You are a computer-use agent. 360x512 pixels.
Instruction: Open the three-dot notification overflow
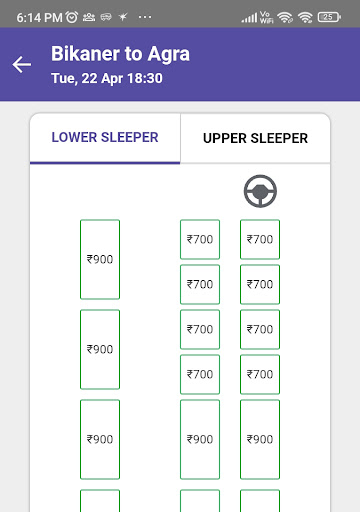point(145,17)
